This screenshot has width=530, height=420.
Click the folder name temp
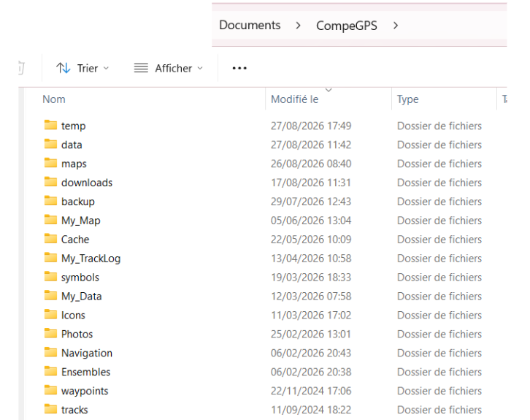73,126
